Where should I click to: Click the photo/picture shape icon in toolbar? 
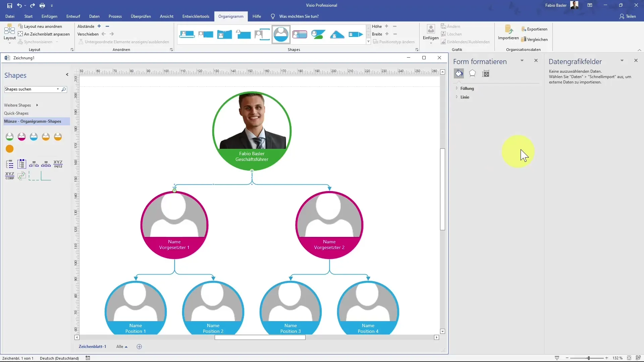[x=281, y=35]
